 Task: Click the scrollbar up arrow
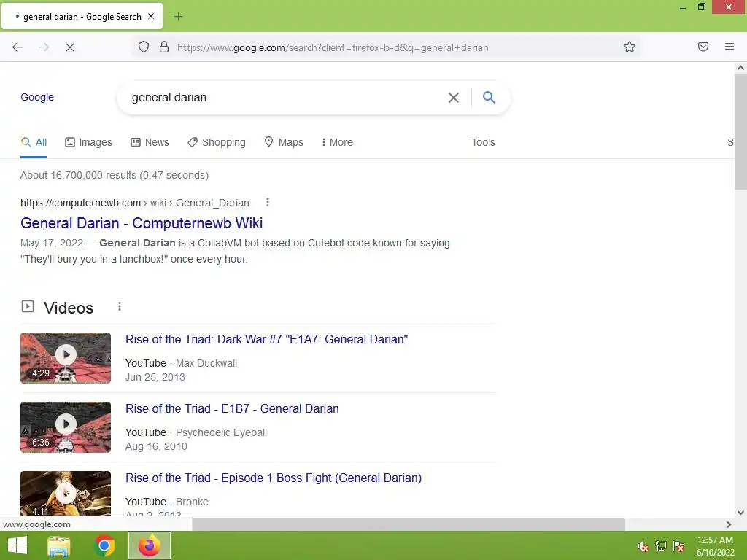pyautogui.click(x=740, y=68)
